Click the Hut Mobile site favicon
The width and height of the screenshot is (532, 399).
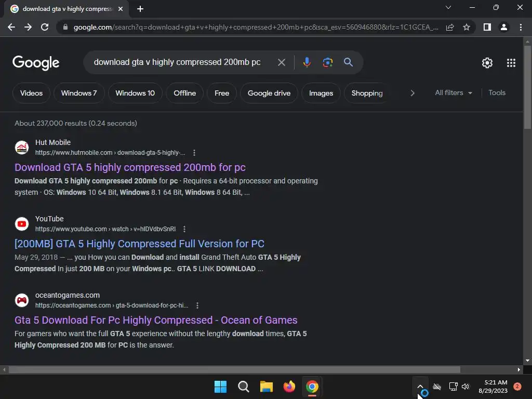click(x=22, y=148)
